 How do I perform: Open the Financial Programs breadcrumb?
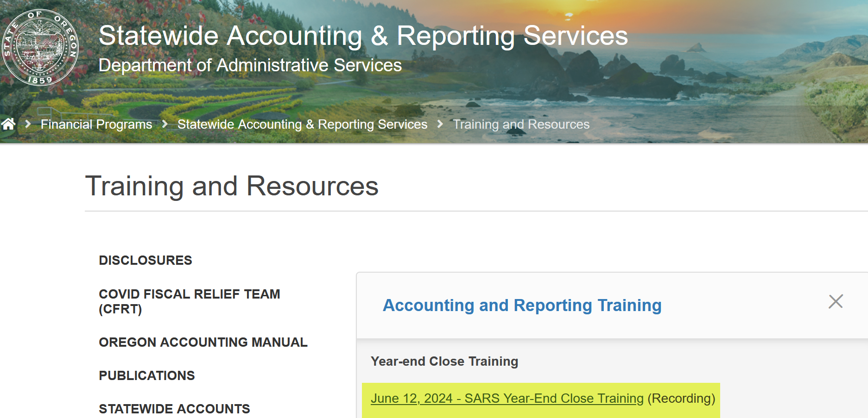[96, 124]
